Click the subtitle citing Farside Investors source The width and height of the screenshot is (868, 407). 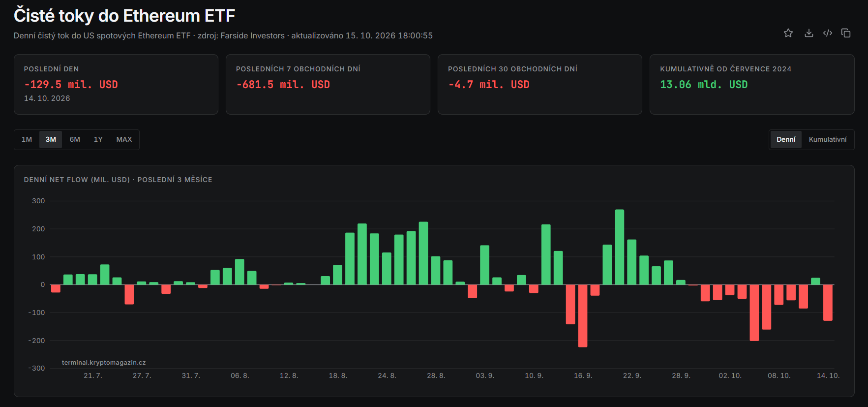click(x=223, y=35)
